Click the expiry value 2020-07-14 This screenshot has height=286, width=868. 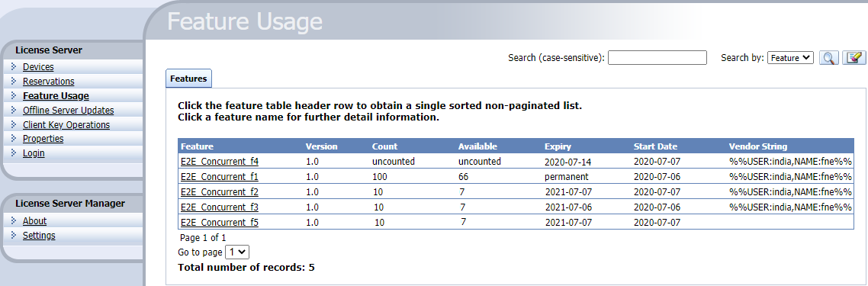(x=568, y=162)
